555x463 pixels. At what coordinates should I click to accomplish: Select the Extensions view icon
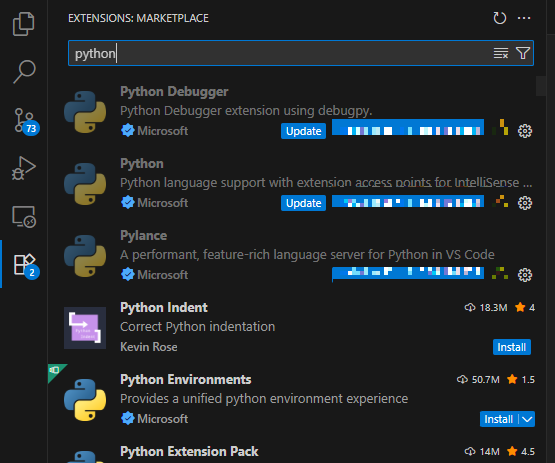[26, 265]
